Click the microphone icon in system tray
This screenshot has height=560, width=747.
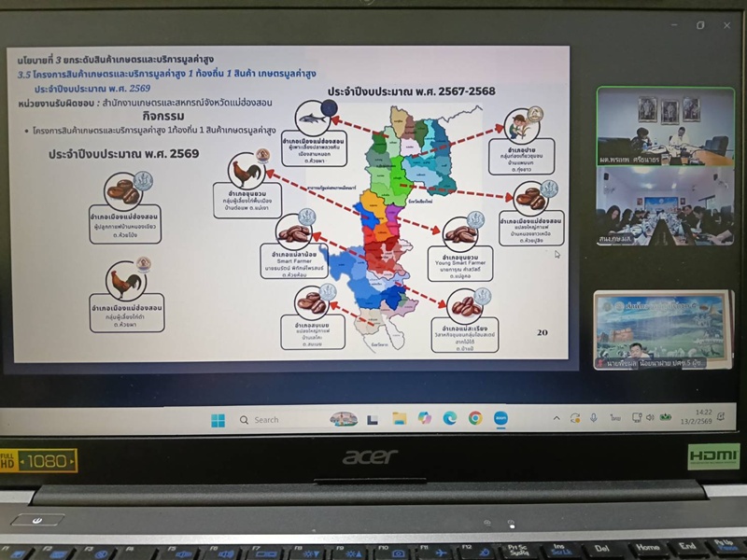[x=597, y=418]
